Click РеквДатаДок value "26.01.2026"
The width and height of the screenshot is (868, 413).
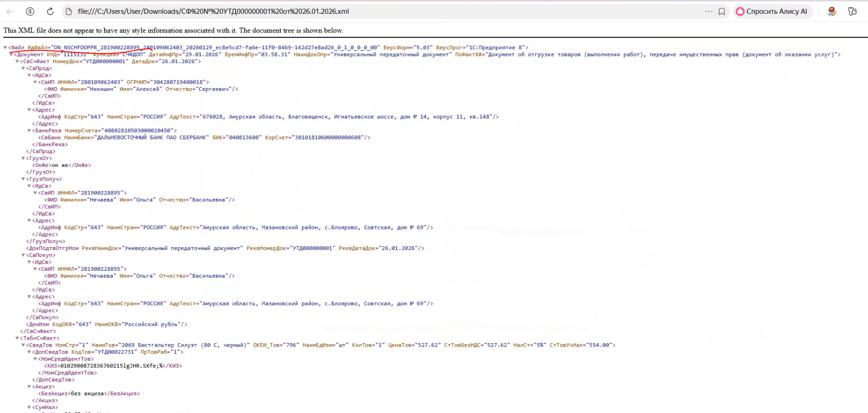click(398, 248)
